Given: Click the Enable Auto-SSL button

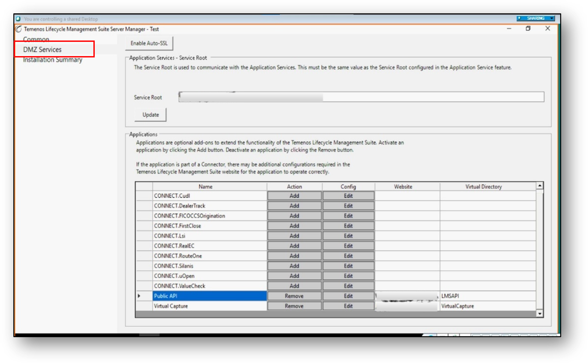Looking at the screenshot, I should point(149,43).
